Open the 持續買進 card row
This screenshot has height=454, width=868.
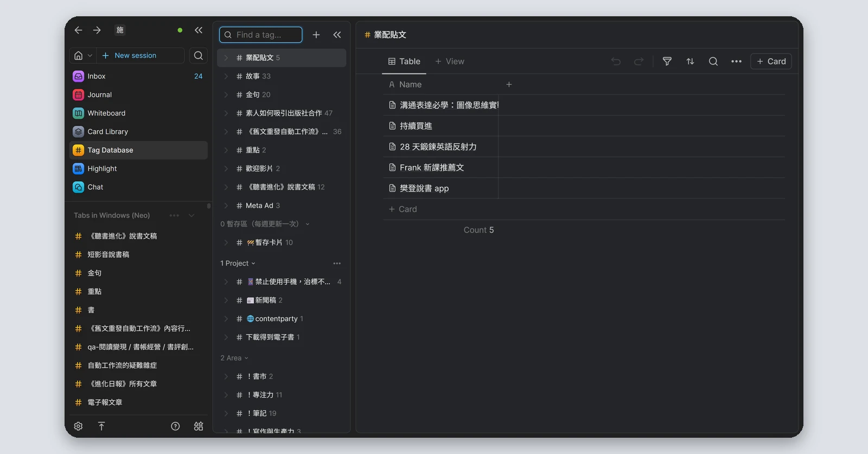coord(441,126)
